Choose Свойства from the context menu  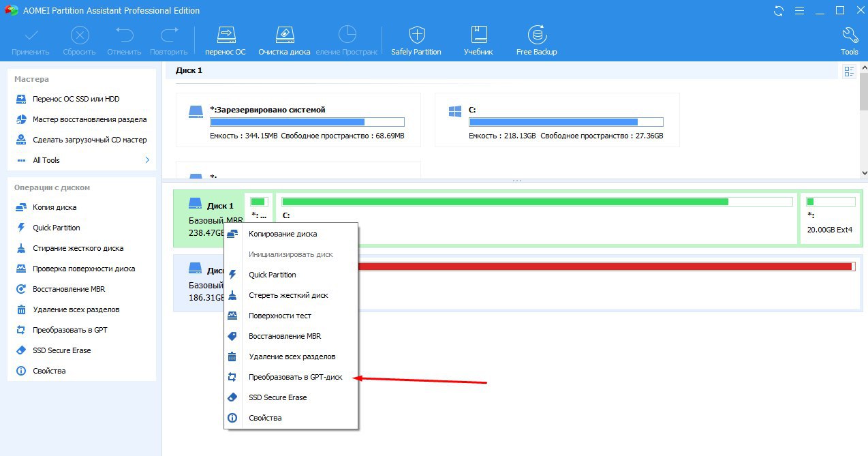click(x=291, y=418)
